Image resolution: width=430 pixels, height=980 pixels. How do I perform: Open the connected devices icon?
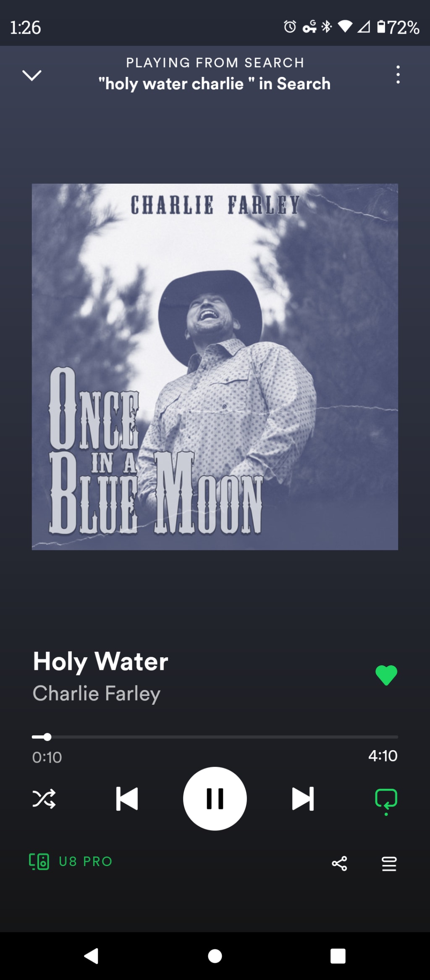tap(39, 861)
